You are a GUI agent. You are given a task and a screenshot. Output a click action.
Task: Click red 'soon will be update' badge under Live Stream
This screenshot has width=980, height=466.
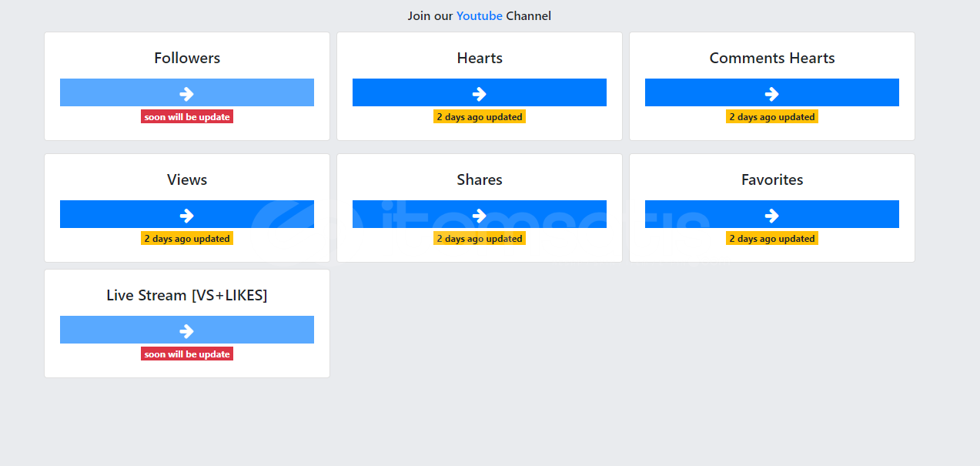click(x=187, y=354)
